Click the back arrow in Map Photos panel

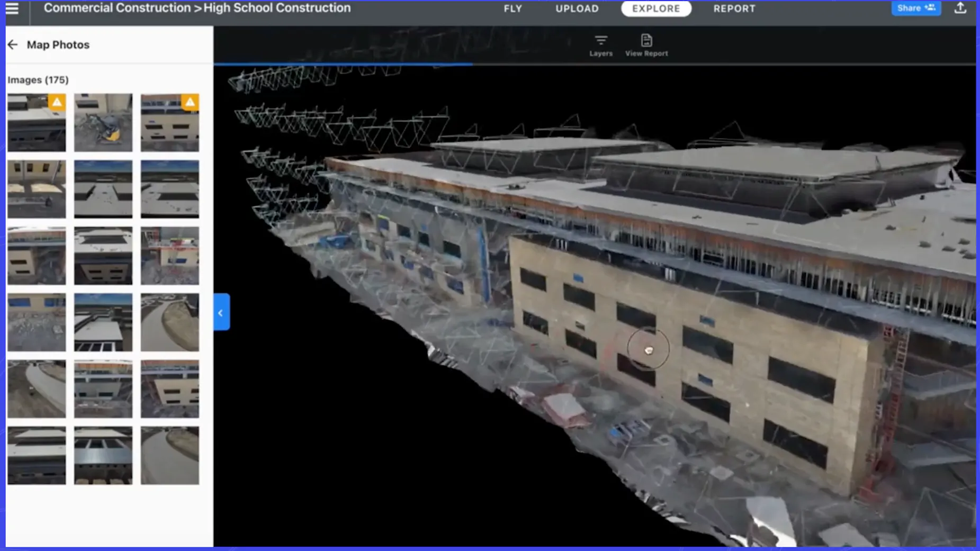13,44
